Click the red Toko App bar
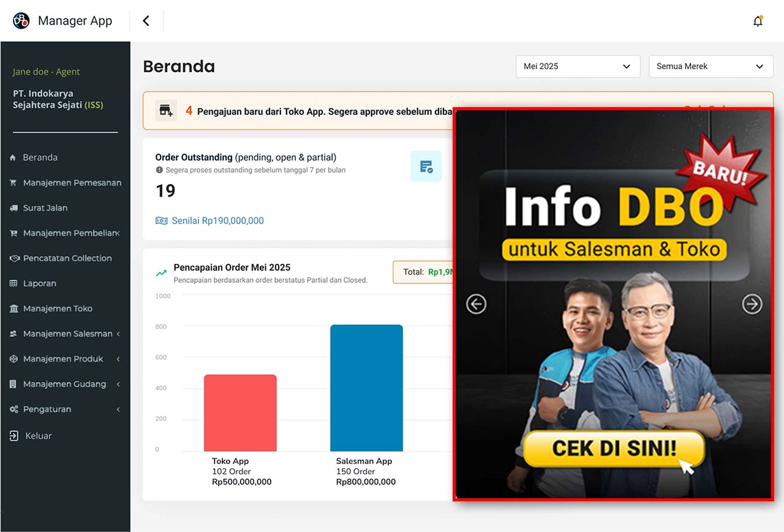784x532 pixels. [240, 413]
